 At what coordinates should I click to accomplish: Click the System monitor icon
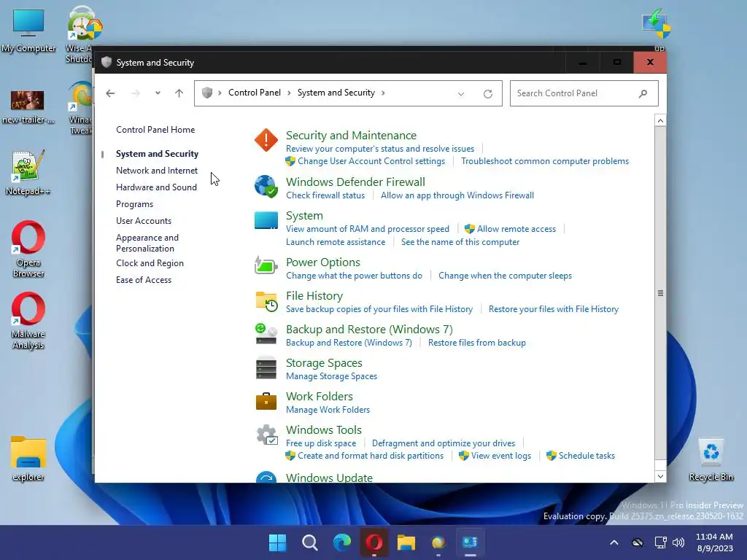[266, 220]
